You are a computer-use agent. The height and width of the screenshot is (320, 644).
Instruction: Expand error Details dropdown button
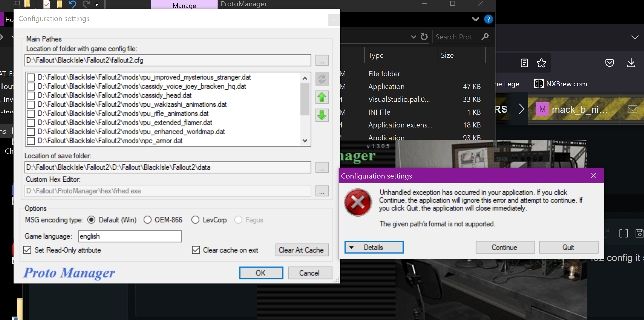pos(374,247)
